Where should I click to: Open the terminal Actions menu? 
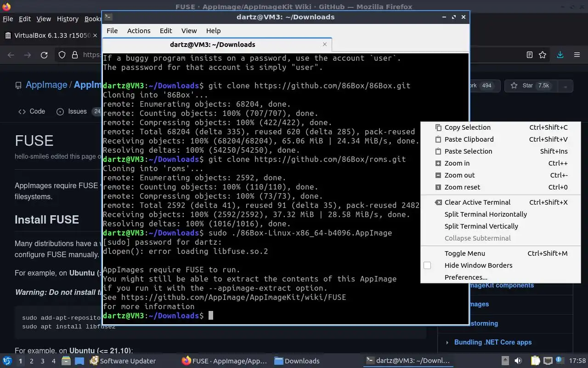tap(139, 31)
